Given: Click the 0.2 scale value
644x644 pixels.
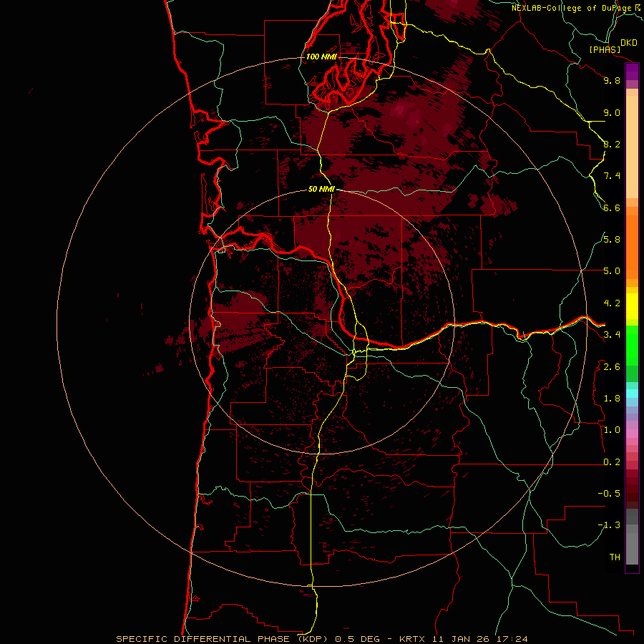Looking at the screenshot, I should (612, 462).
